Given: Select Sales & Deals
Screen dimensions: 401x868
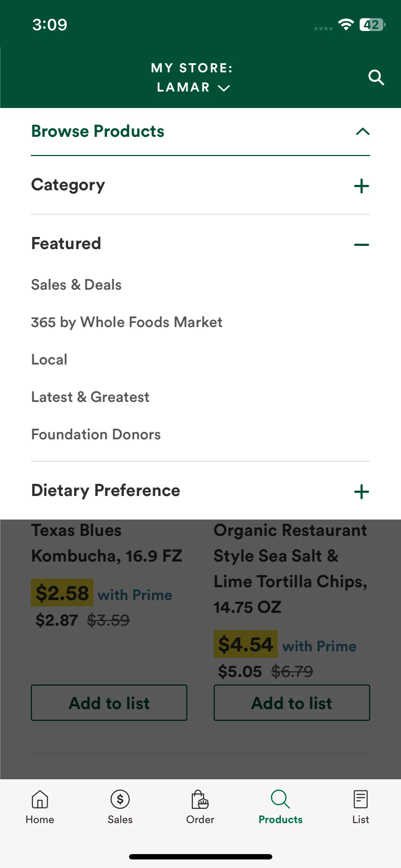Looking at the screenshot, I should [x=76, y=285].
